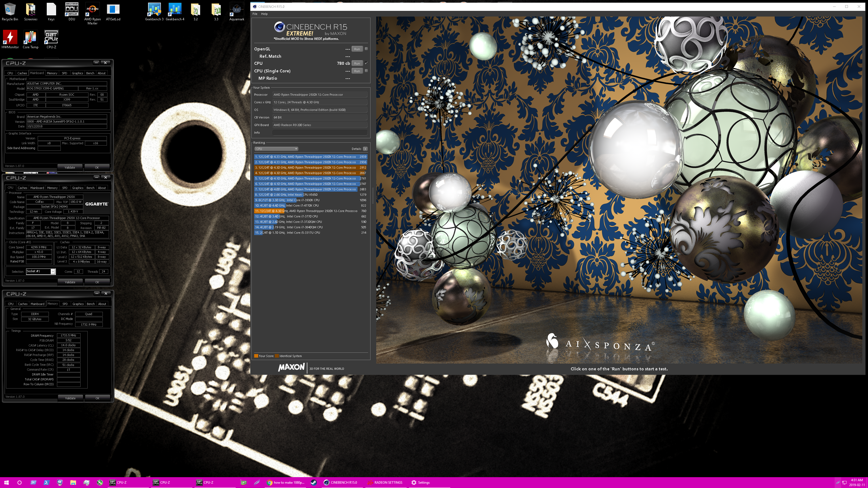The width and height of the screenshot is (868, 488).
Task: Click Validate in the Mainboard CPU-Z window
Action: [70, 167]
